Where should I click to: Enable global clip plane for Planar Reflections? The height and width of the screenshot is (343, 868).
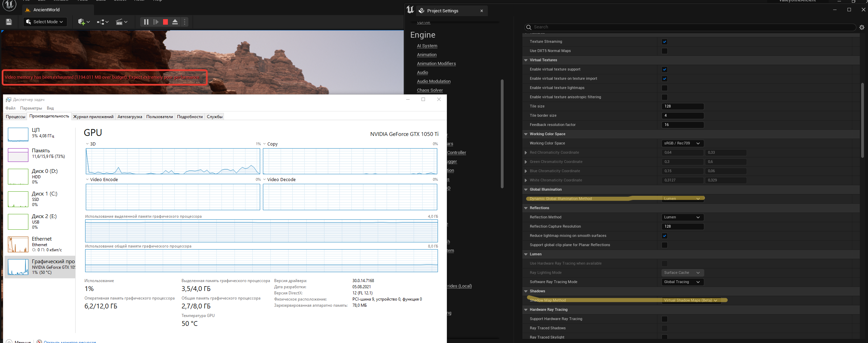tap(665, 245)
